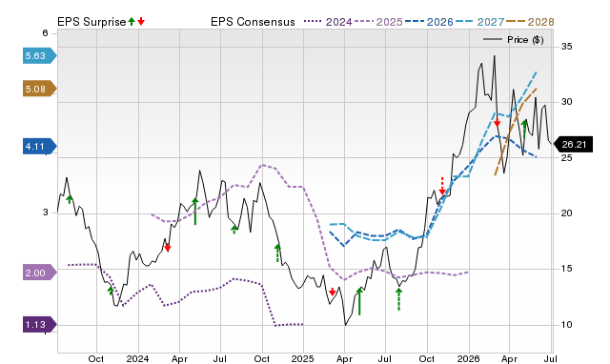Viewport: 610px width, 364px height.
Task: Click the 25 price axis label
Action: 566,158
